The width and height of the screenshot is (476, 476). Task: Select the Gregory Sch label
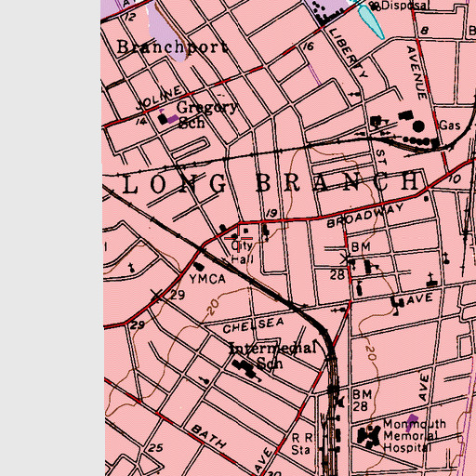tap(207, 115)
